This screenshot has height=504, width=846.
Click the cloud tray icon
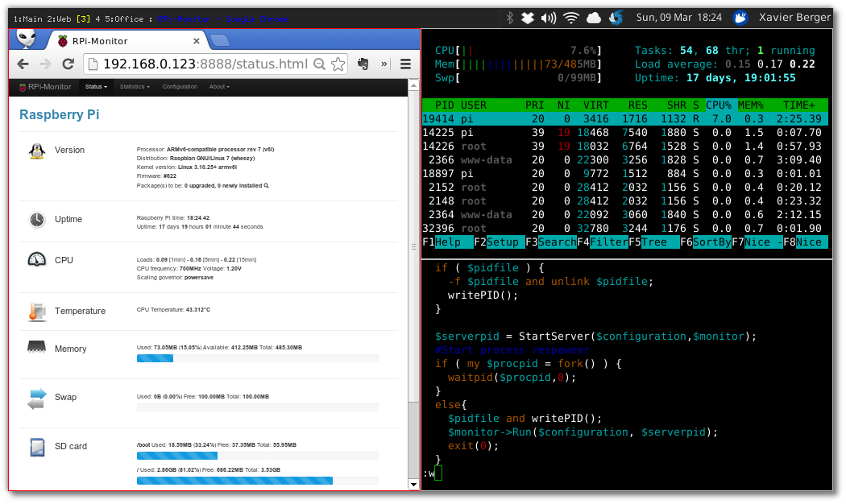click(594, 19)
